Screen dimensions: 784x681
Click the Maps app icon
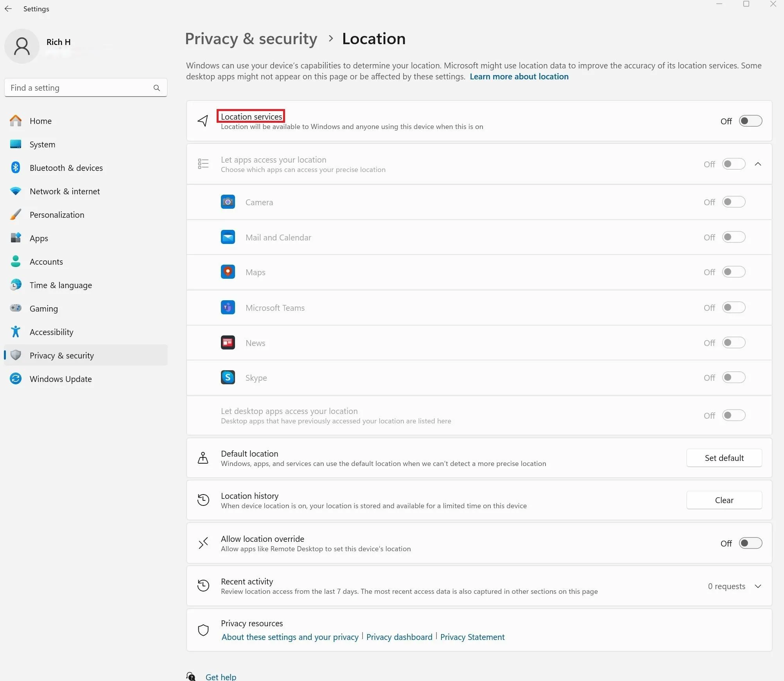point(228,272)
